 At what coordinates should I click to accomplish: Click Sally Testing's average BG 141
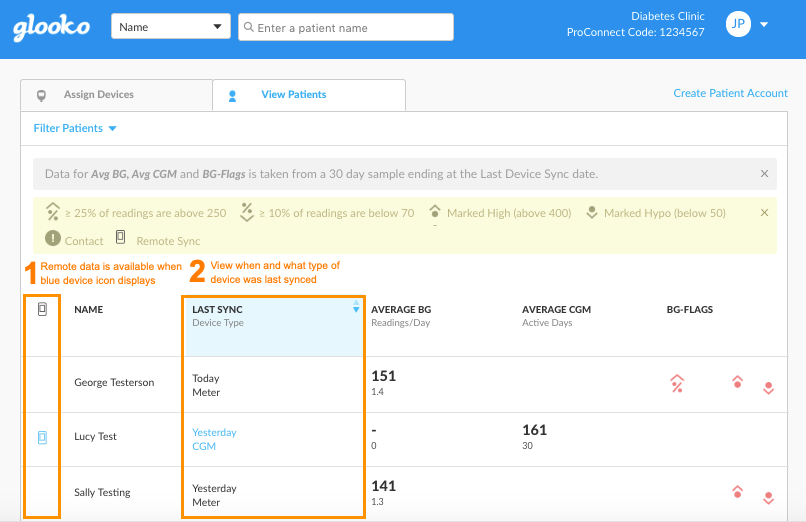tap(383, 486)
